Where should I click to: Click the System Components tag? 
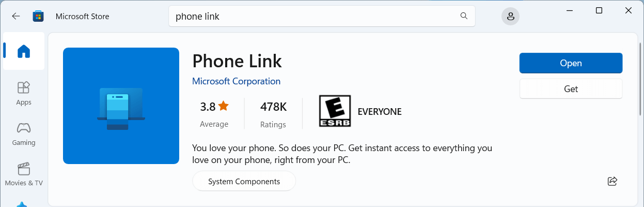coord(244,182)
